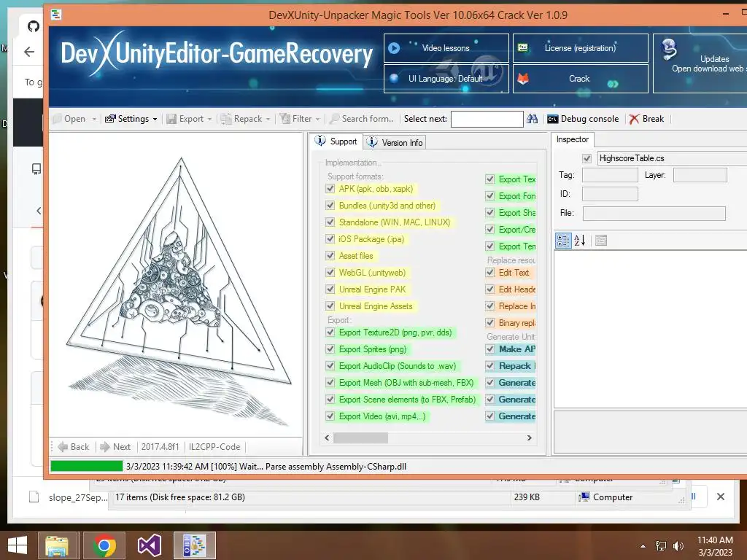Toggle Asset files checkbox
Viewport: 747px width, 560px height.
tap(330, 256)
